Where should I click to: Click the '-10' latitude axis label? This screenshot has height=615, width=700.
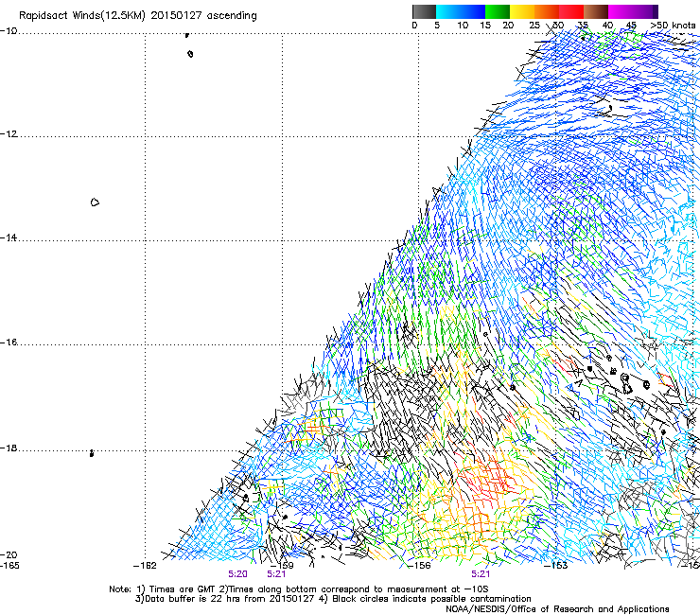(x=9, y=31)
